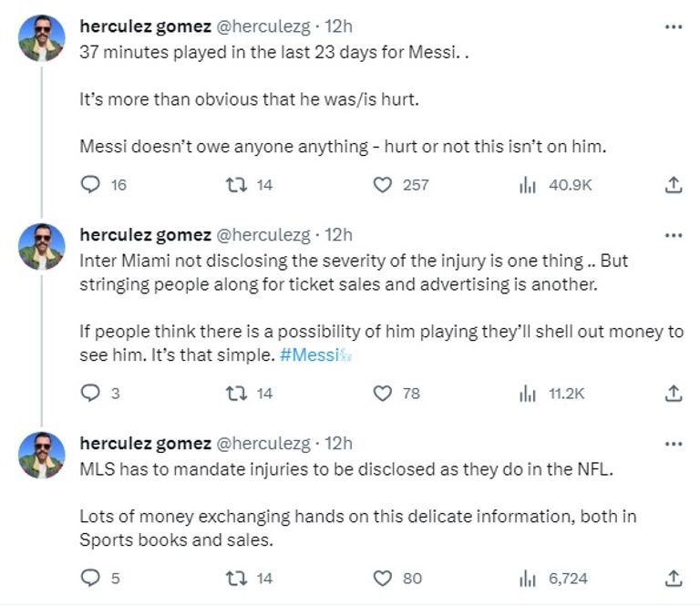Open more options on third tweet
Image resolution: width=700 pixels, height=606 pixels.
pos(673,444)
